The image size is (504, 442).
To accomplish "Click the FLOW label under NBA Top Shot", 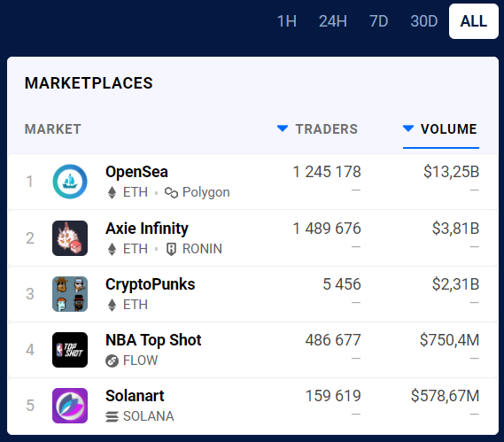I will (x=141, y=361).
